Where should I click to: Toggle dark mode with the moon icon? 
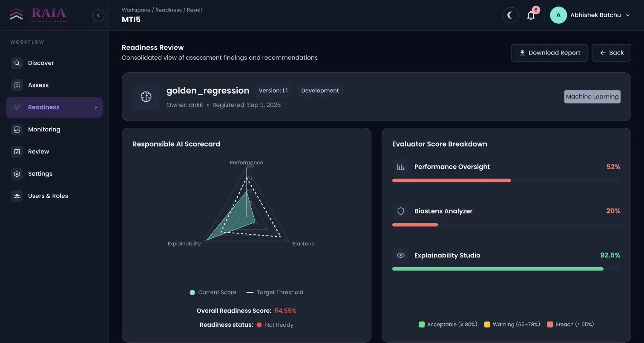pyautogui.click(x=511, y=16)
